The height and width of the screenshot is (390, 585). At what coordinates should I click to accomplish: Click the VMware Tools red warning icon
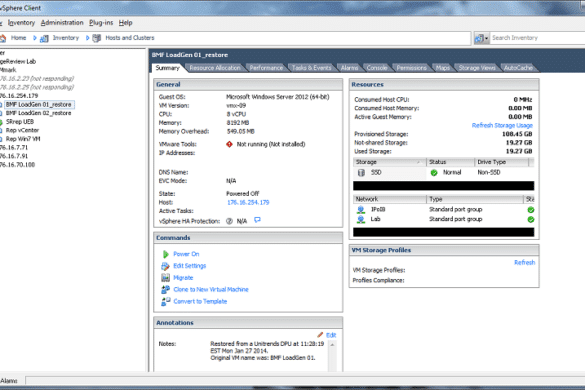click(229, 144)
